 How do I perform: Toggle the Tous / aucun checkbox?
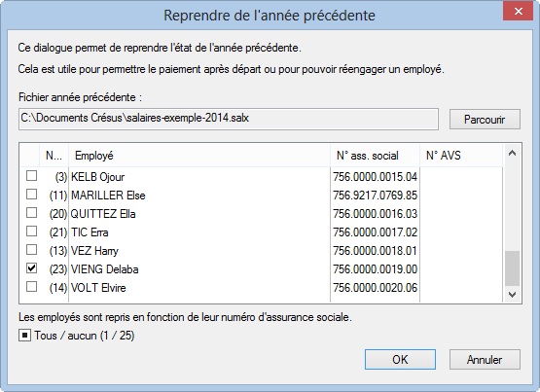pyautogui.click(x=24, y=336)
